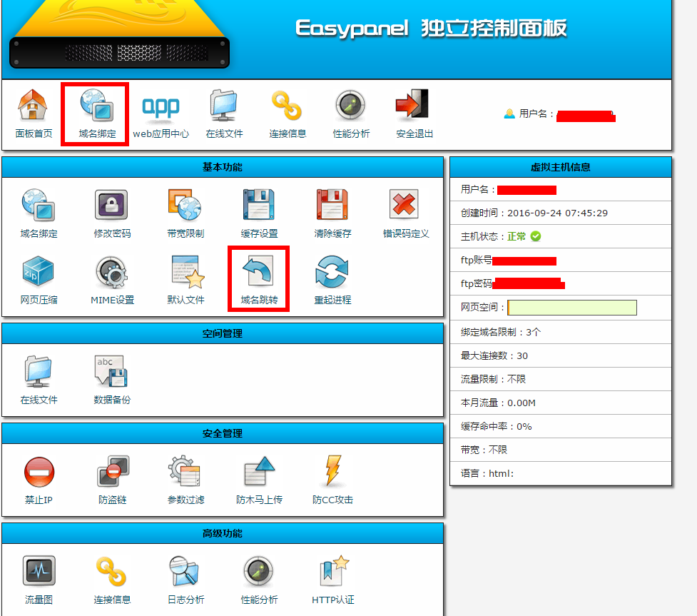Click the 基本功能 section header
697x616 pixels.
[223, 167]
